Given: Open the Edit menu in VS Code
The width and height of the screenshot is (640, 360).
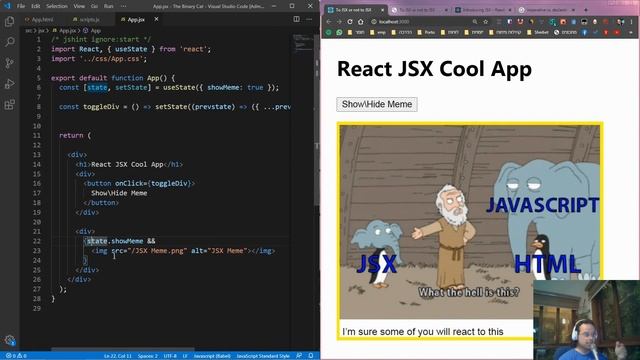Looking at the screenshot, I should [36, 6].
